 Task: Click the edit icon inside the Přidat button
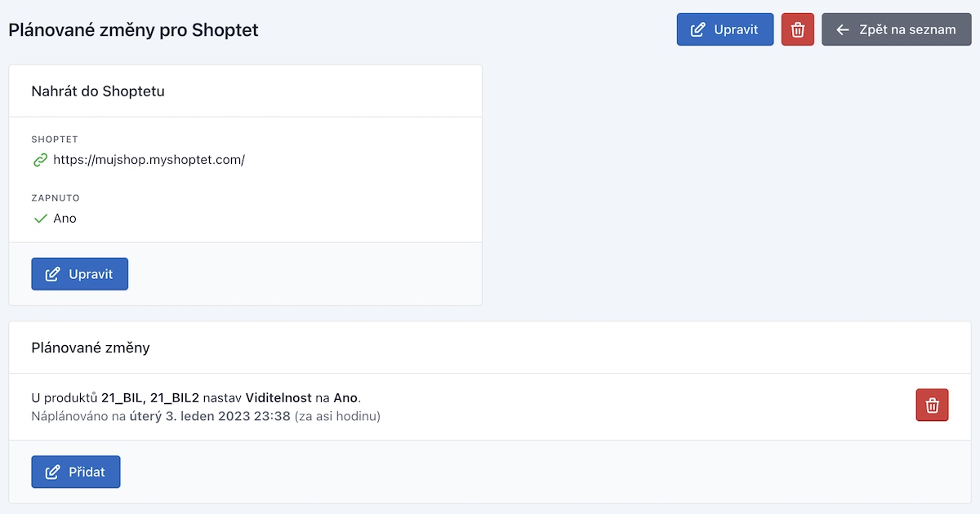[x=52, y=472]
